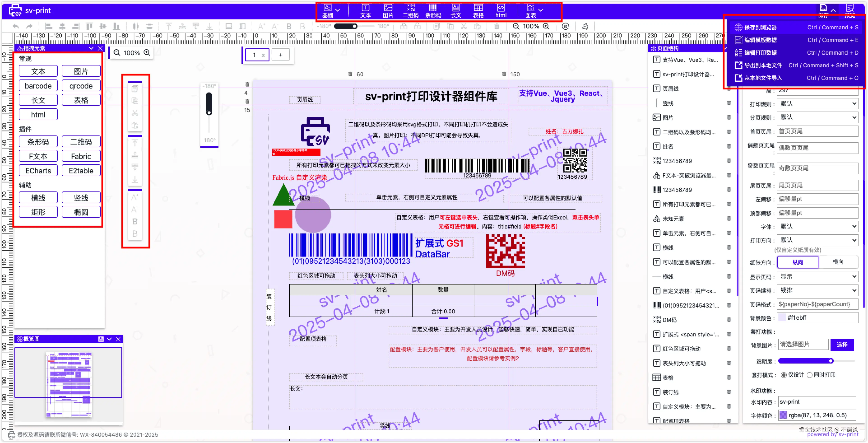868x443 pixels.
Task: Click the undo arrow icon
Action: [16, 26]
